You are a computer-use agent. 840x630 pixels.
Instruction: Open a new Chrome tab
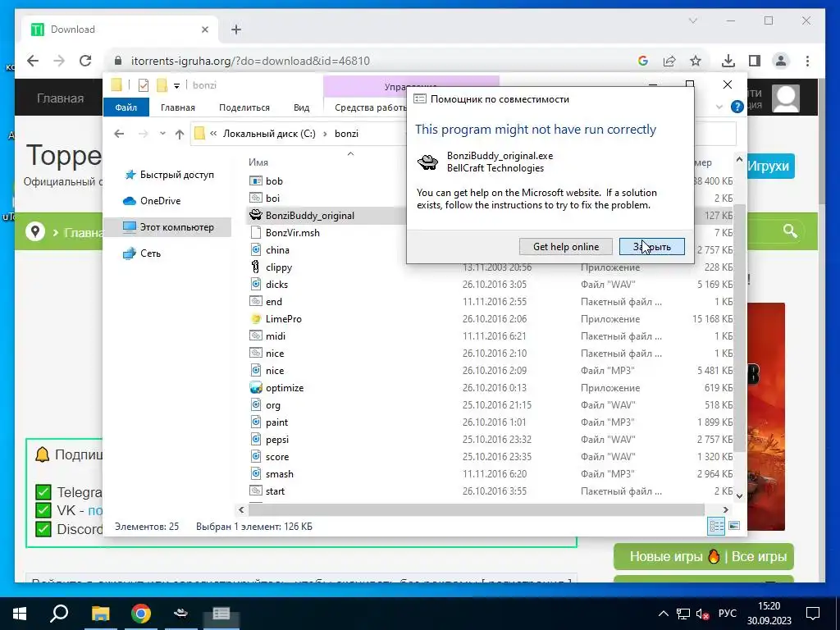tap(236, 30)
